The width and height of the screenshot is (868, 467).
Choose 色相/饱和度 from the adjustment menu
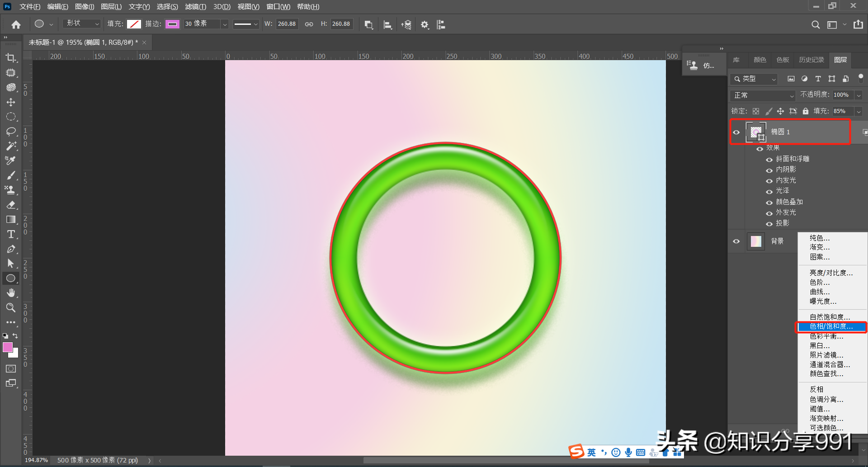[x=831, y=326]
